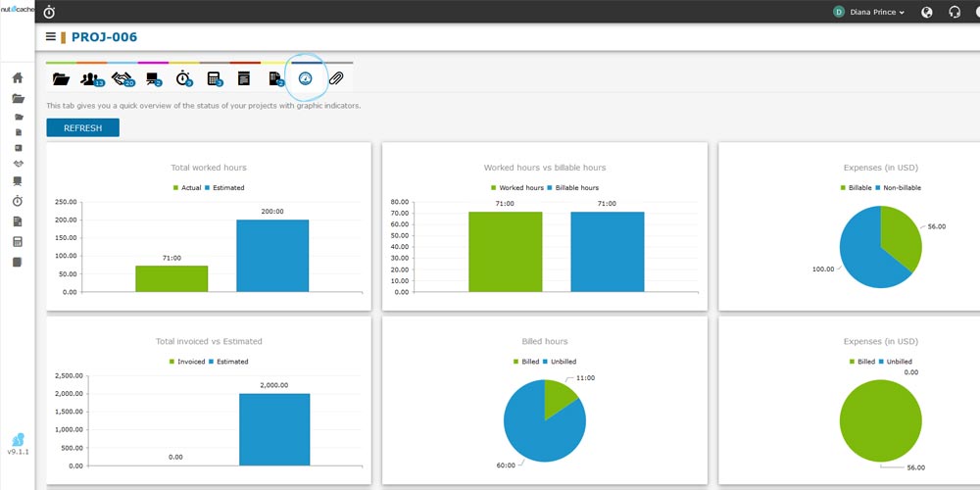Click the stopwatch timer icon in top bar
Image resolution: width=980 pixels, height=490 pixels.
click(50, 12)
